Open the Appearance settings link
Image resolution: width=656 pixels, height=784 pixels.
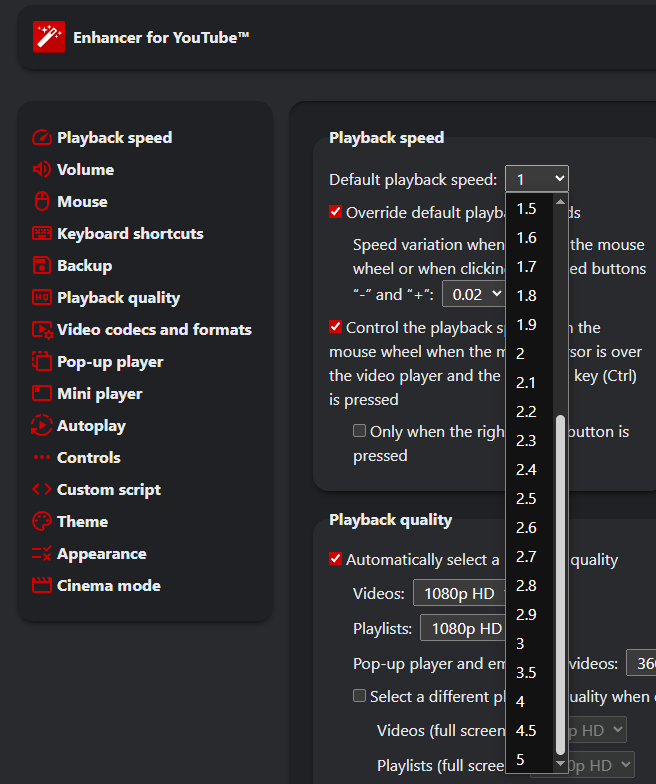[x=102, y=554]
